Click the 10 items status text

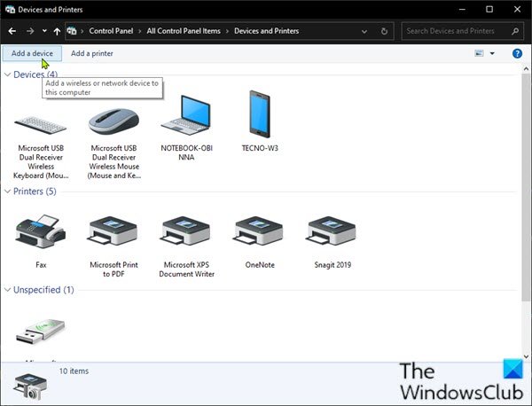[x=74, y=371]
